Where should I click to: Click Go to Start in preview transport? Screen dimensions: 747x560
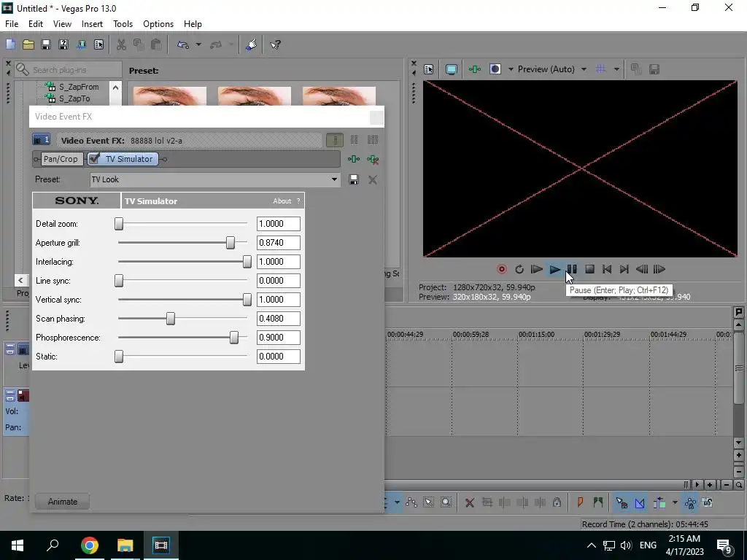pyautogui.click(x=607, y=270)
